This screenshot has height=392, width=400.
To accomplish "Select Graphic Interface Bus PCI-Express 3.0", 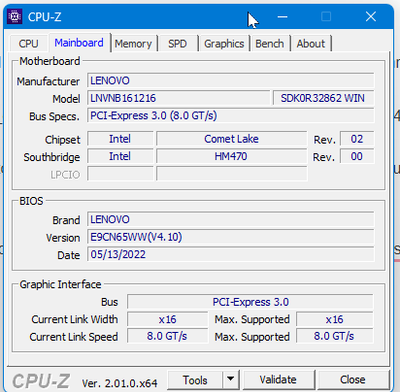I will tap(250, 302).
